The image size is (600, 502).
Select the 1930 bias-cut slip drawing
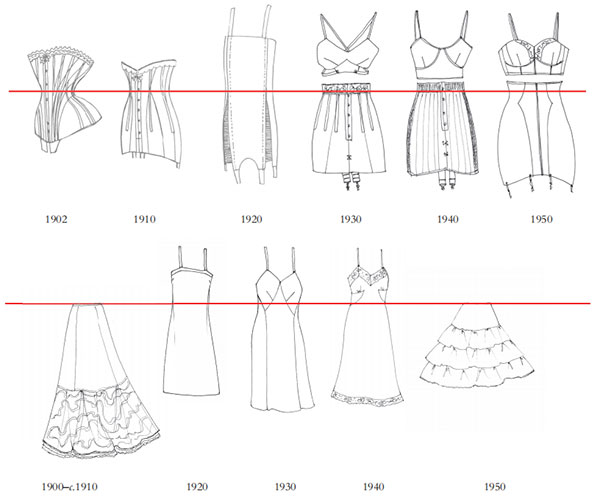pyautogui.click(x=282, y=329)
